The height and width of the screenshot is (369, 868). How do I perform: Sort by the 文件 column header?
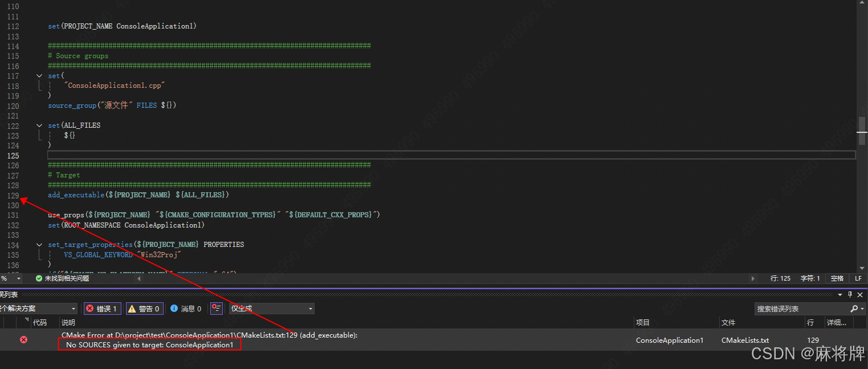tap(761, 323)
